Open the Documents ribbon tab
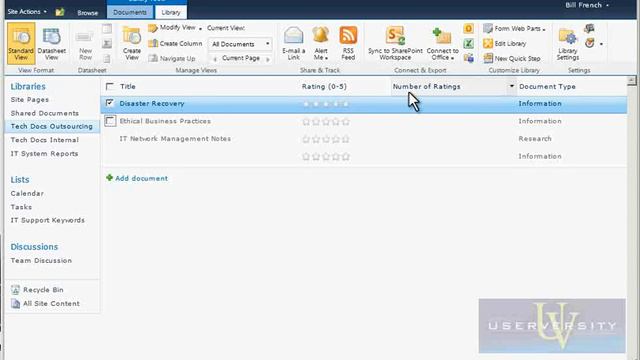The image size is (640, 360). click(x=130, y=12)
